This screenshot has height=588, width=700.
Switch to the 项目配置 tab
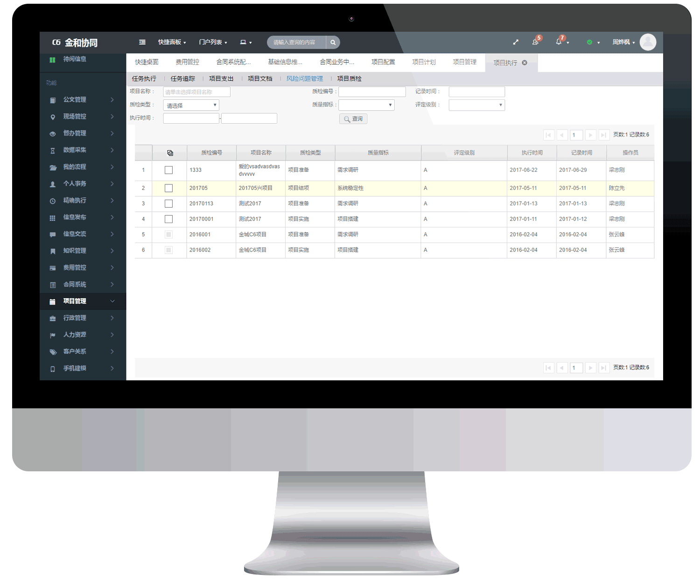[x=383, y=62]
